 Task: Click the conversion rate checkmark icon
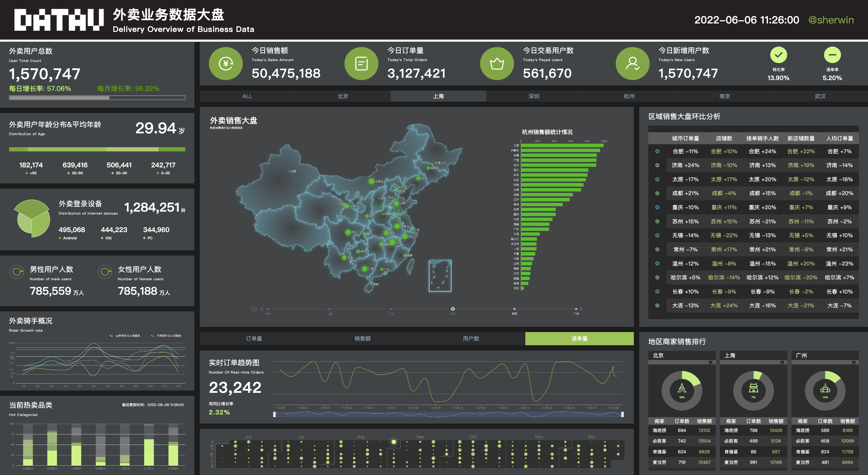(x=778, y=55)
